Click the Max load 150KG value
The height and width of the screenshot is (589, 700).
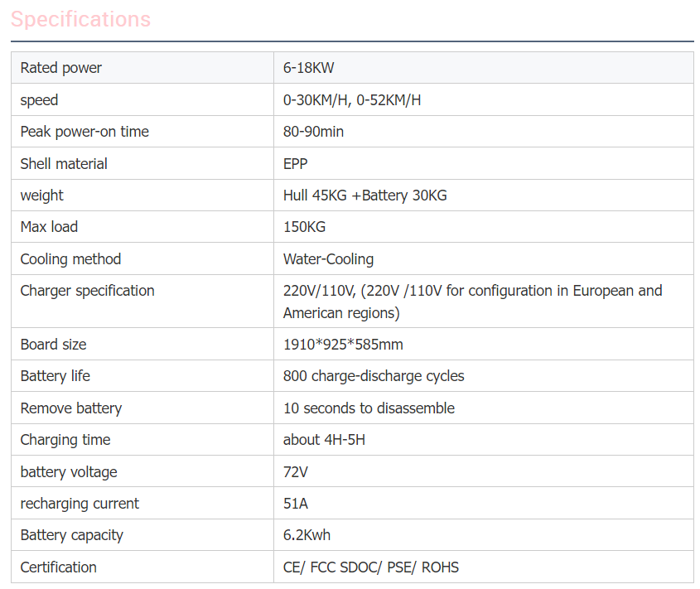304,227
